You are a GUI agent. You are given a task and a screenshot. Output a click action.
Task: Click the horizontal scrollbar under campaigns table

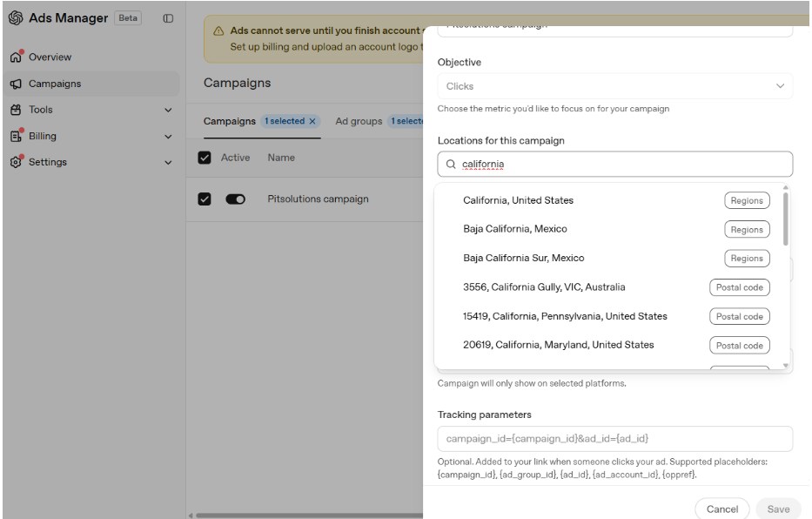pos(309,516)
